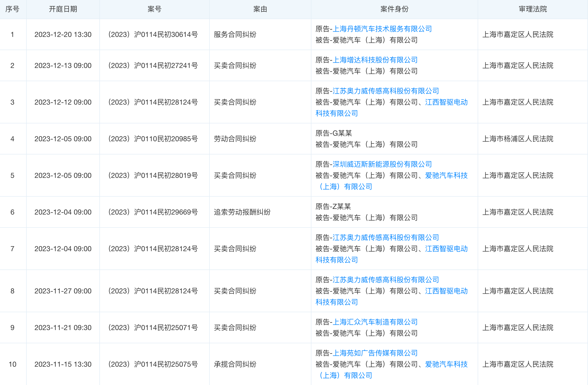Select case number (2023）沪0114民初29669号
The image size is (588, 385).
point(153,212)
